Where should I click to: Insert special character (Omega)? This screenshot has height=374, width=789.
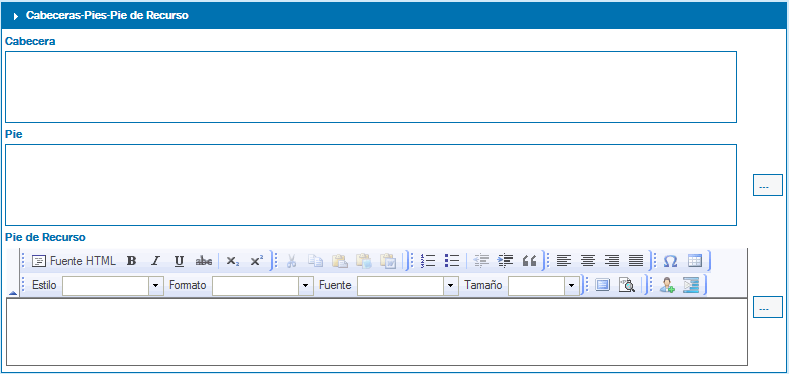(x=670, y=261)
